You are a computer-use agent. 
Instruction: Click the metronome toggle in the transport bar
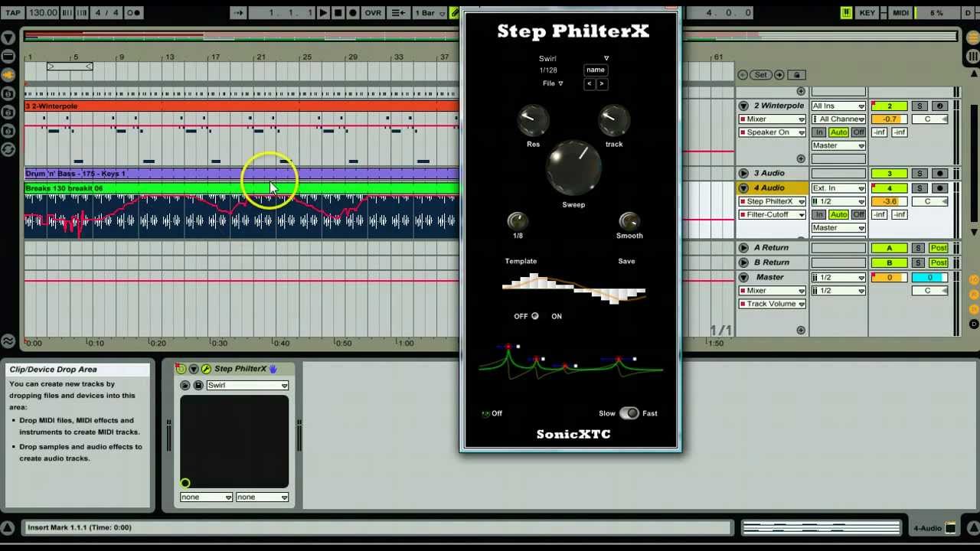tap(133, 13)
